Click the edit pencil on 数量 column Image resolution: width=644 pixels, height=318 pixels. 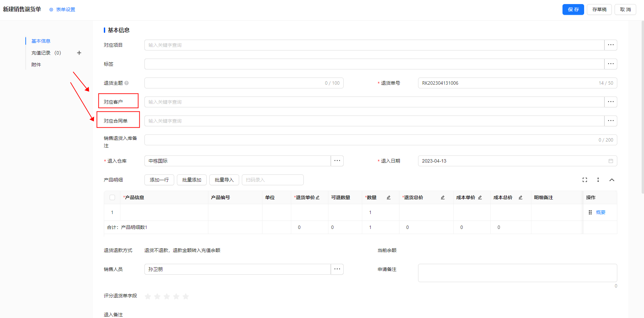(x=389, y=197)
